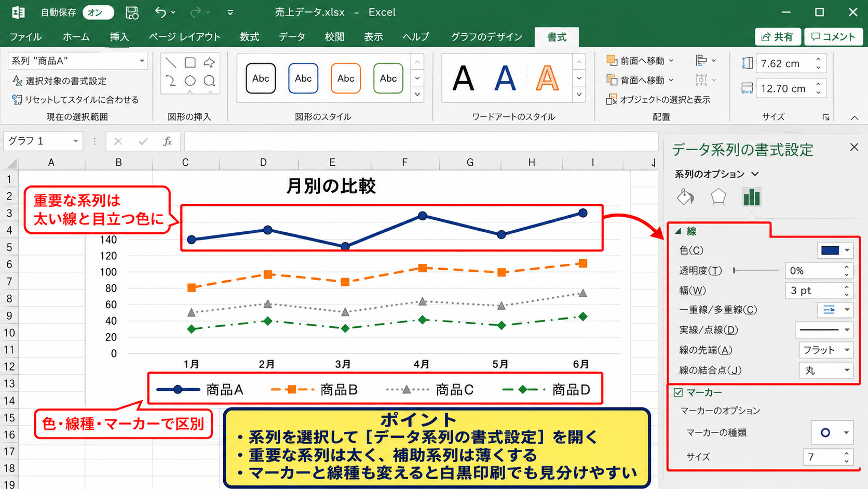This screenshot has width=868, height=489.
Task: Open the 実線/点線 dash type dropdown
Action: (824, 330)
